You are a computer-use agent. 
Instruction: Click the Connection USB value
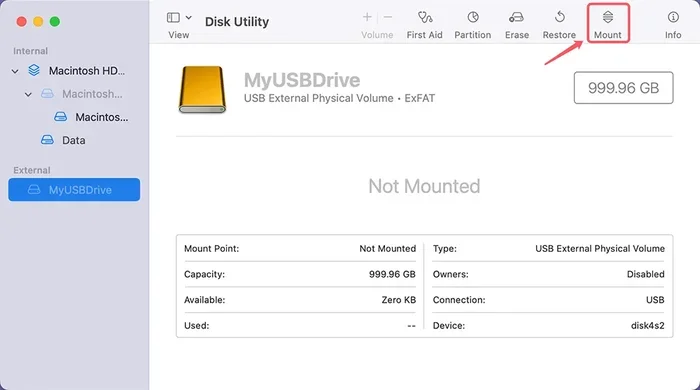tap(655, 300)
